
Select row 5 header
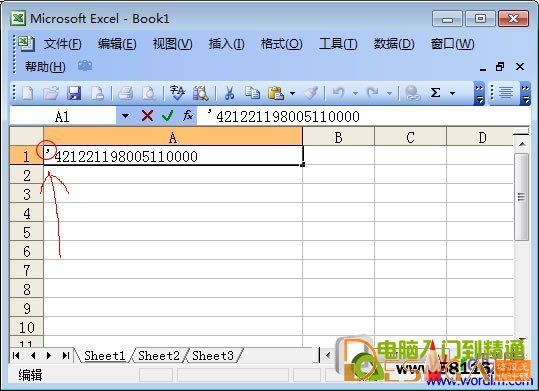(x=27, y=231)
